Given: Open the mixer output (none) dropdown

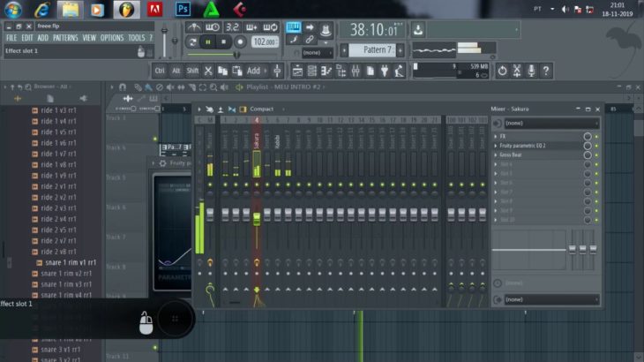Looking at the screenshot, I should point(551,299).
